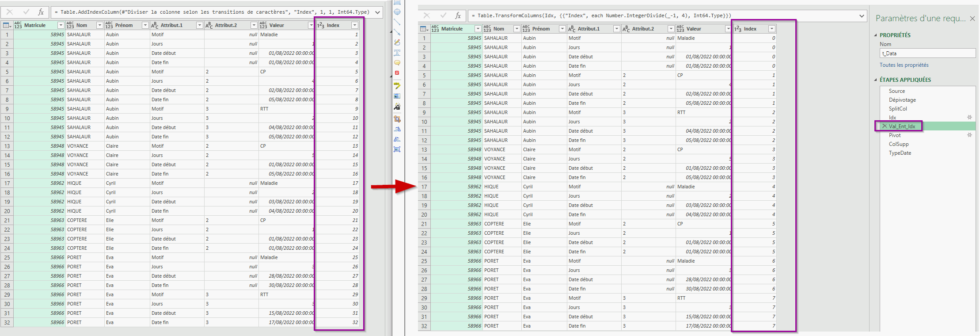980x336 pixels.
Task: Select the TypeDate applied step
Action: pyautogui.click(x=900, y=153)
